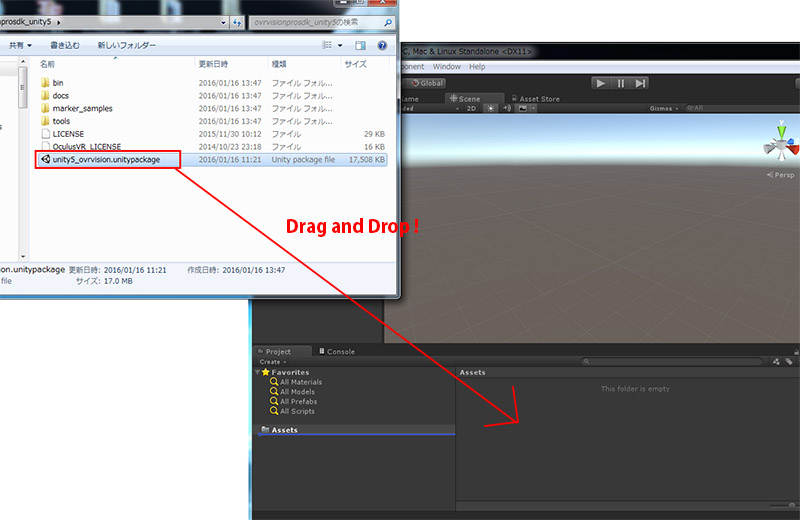Image resolution: width=800 pixels, height=520 pixels.
Task: Open the Asset Store tab
Action: [538, 99]
